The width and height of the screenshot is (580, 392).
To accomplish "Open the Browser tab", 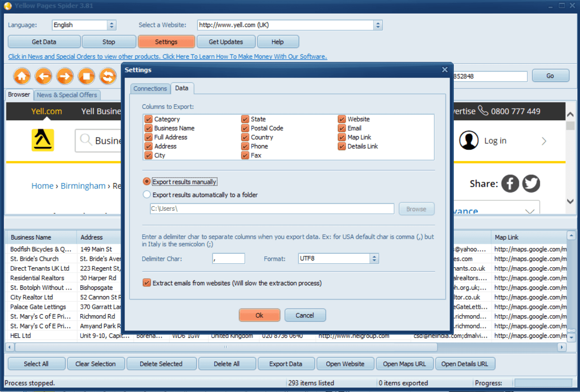I will (19, 94).
